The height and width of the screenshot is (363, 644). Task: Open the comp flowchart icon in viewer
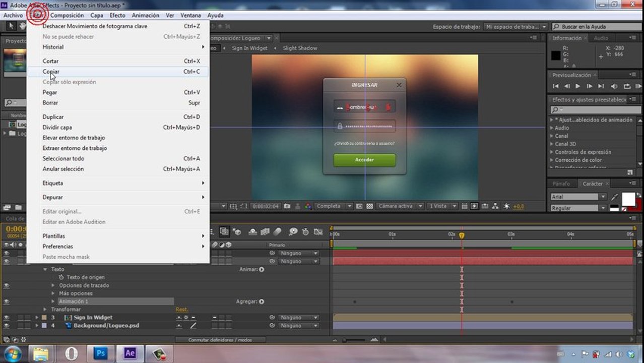coord(495,206)
